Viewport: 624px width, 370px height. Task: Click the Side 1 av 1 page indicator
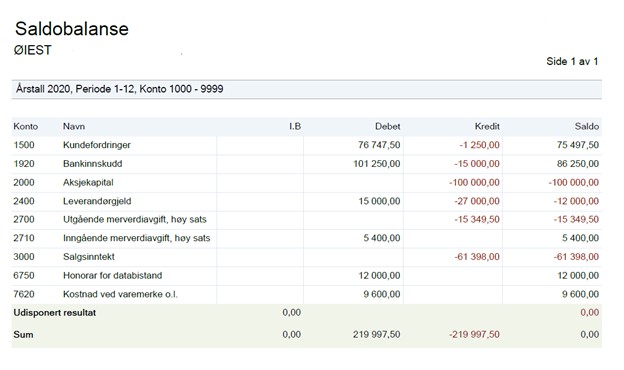click(x=572, y=61)
